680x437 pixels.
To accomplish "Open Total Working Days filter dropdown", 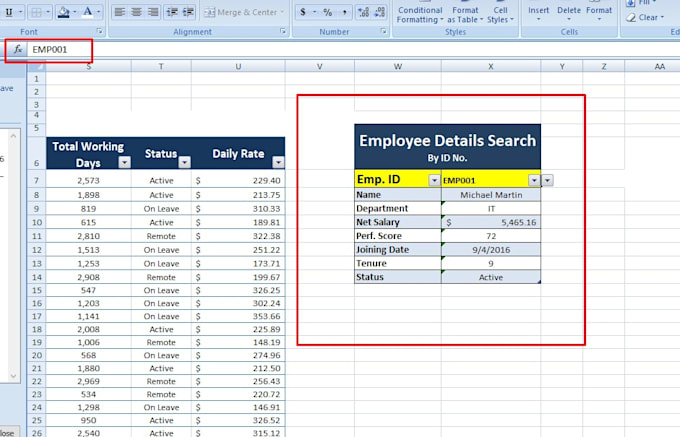I will [124, 162].
